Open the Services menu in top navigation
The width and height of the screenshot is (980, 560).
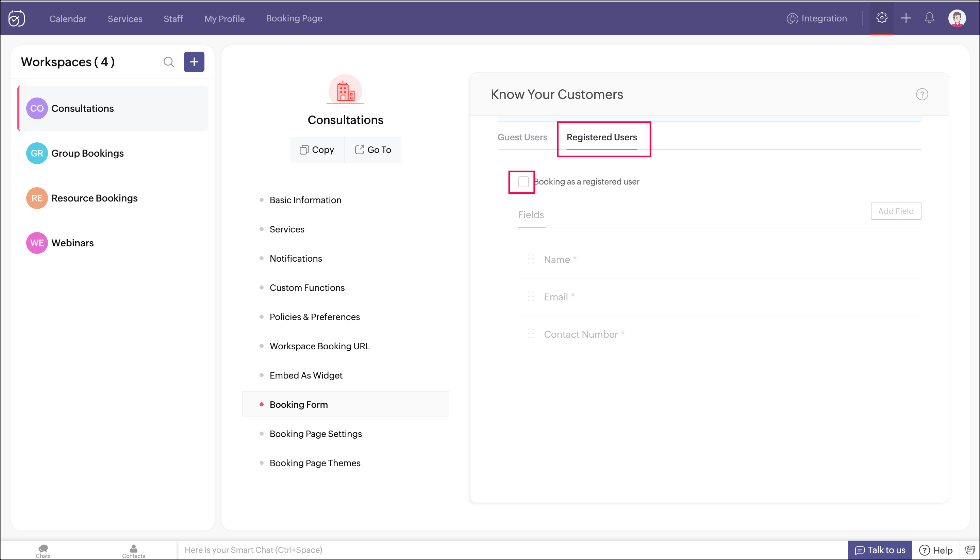pos(125,18)
